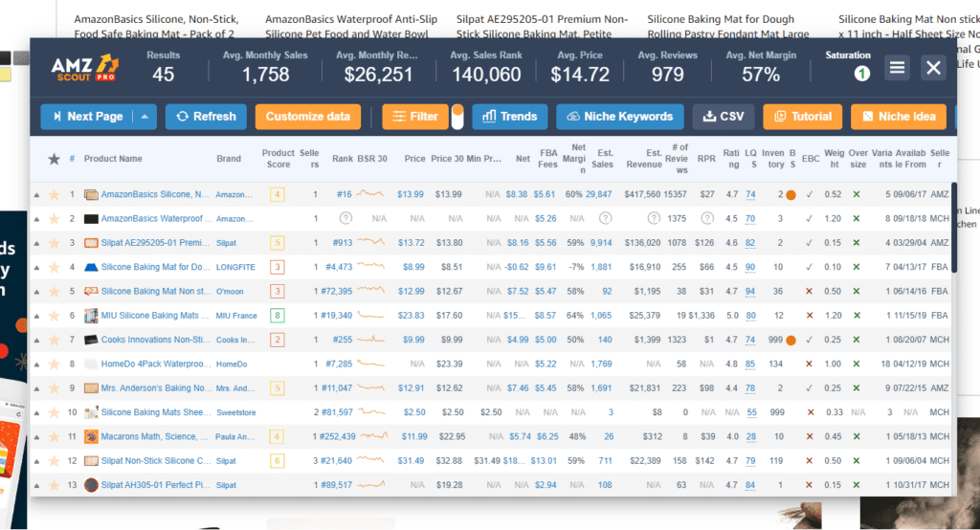Click the BSR 30 sparkline for row 1
Viewport: 980px width, 530px height.
pos(370,194)
